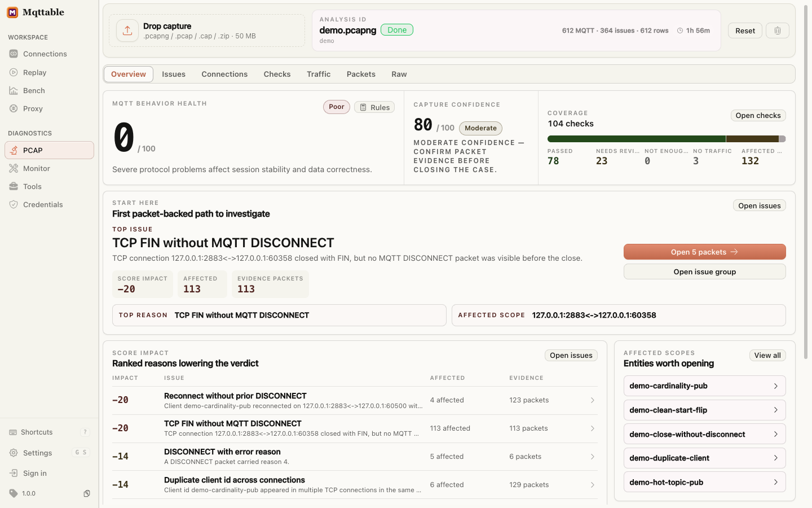Click the demo.pcapng analysis name
The image size is (812, 508).
pos(348,30)
